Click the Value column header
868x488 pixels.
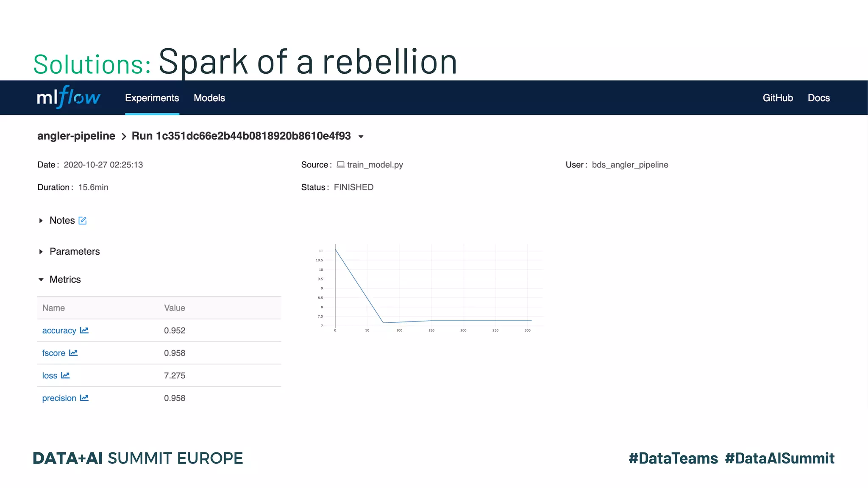[175, 308]
